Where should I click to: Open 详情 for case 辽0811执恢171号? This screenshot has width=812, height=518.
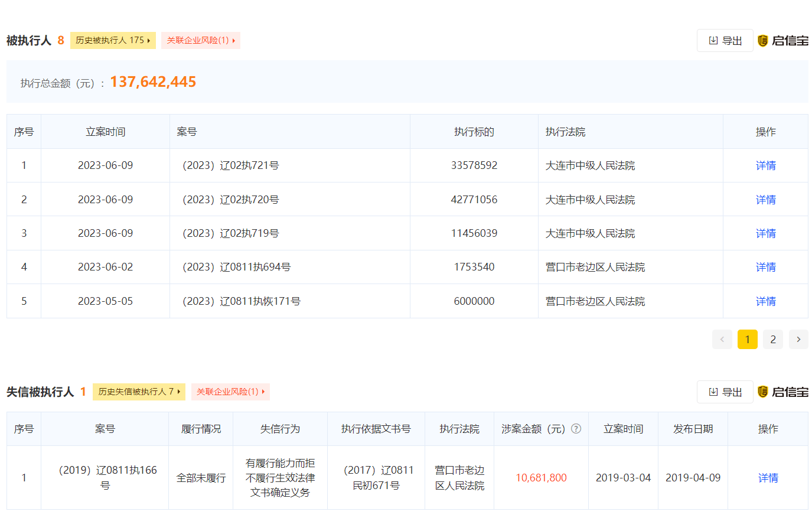765,301
